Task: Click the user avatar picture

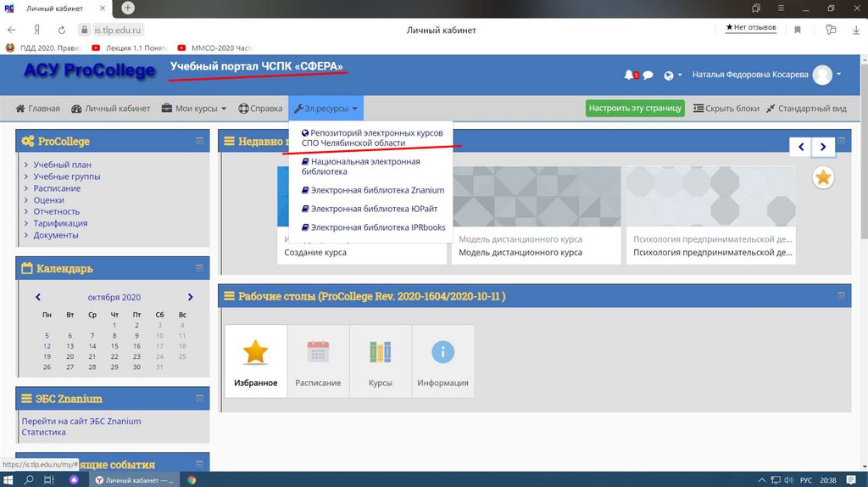Action: tap(822, 75)
